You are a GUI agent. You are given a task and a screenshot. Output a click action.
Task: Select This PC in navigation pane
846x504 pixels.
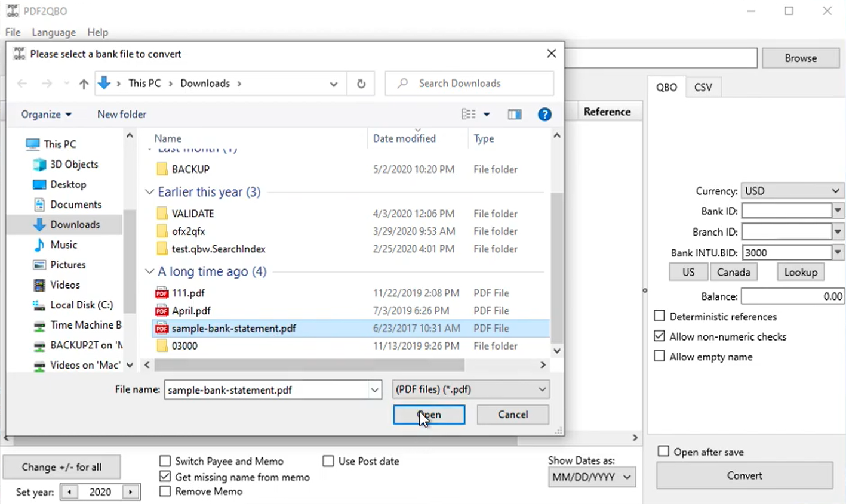(60, 144)
